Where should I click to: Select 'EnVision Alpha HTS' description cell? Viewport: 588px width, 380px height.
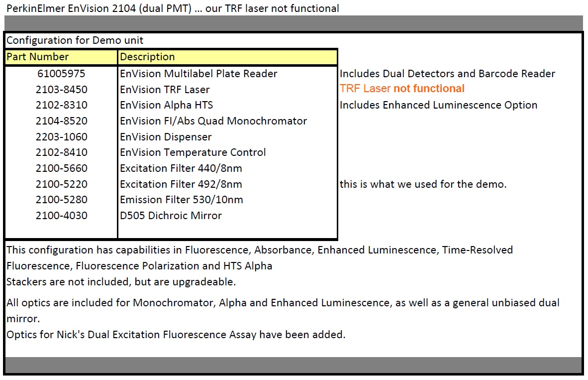167,105
